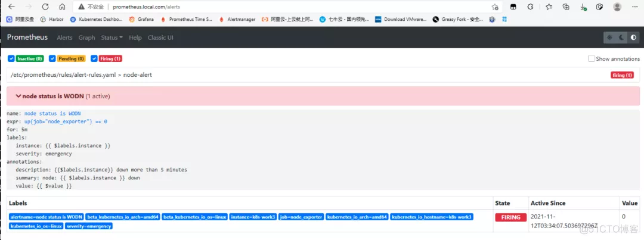Open the Tampermonkey extension icon

coord(513,7)
